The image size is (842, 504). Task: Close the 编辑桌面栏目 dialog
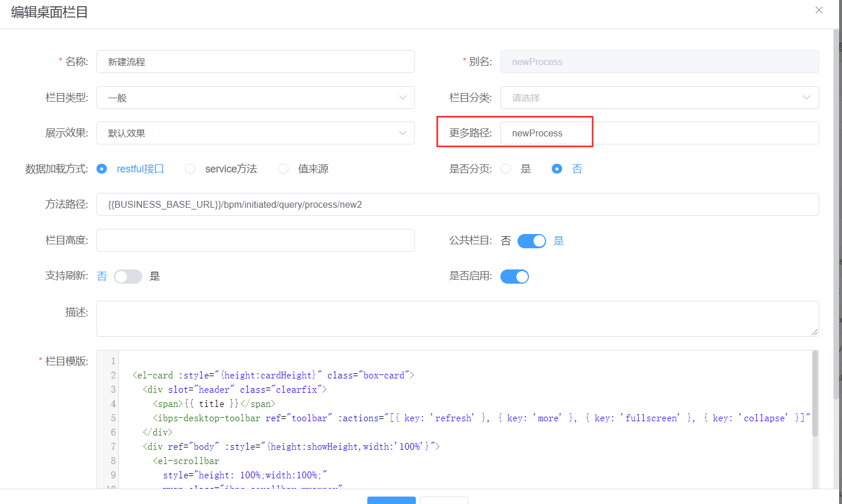819,10
